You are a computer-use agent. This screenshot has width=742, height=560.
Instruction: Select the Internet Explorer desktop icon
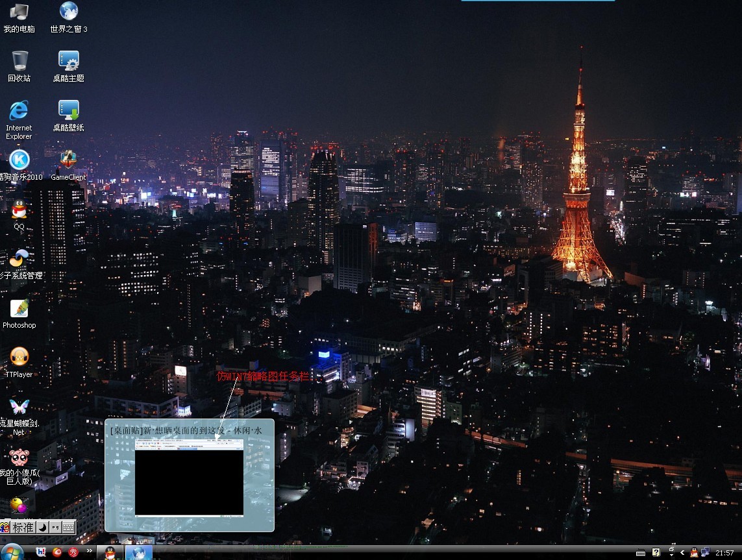pos(19,119)
